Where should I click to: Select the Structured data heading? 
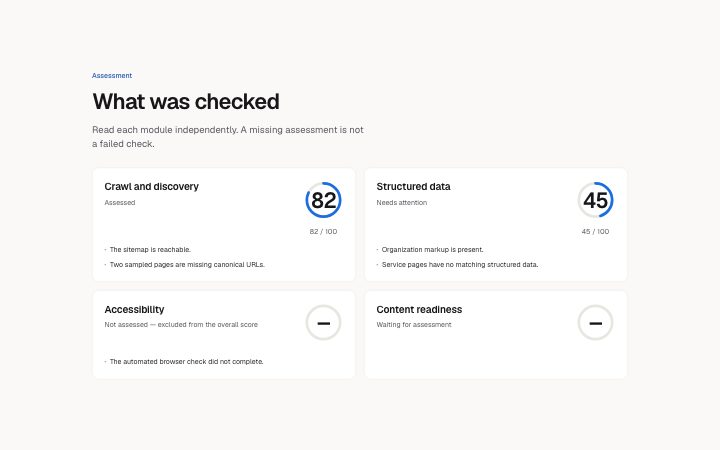[413, 186]
